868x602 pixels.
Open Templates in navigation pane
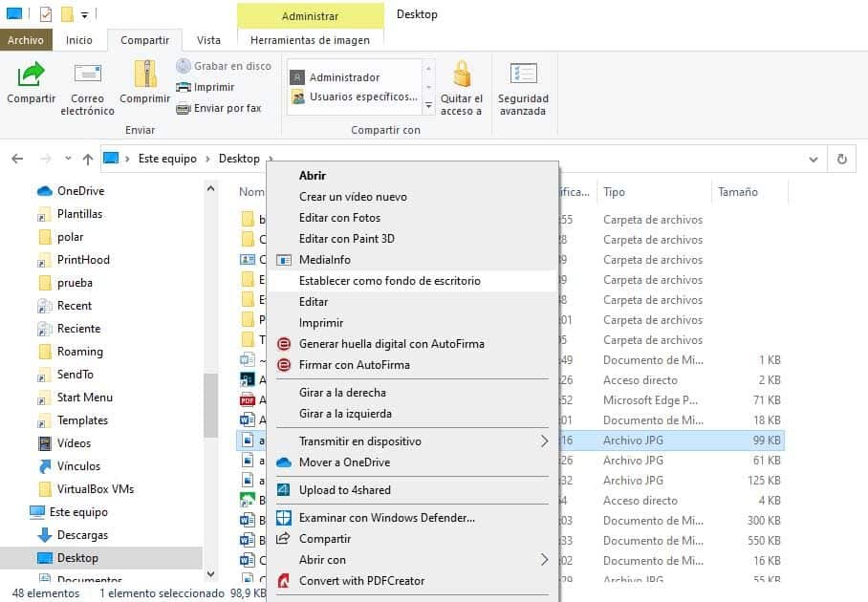point(73,420)
